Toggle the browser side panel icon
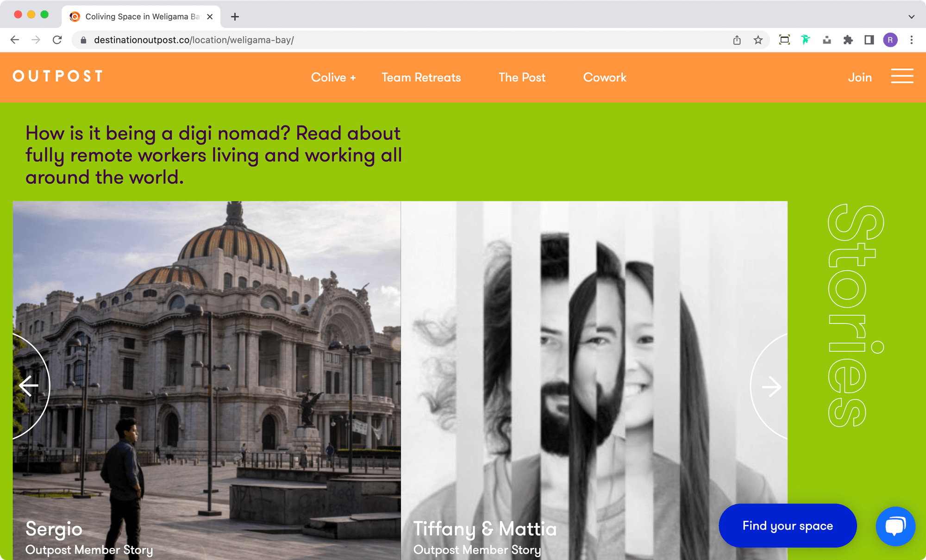Viewport: 926px width, 560px height. [869, 40]
